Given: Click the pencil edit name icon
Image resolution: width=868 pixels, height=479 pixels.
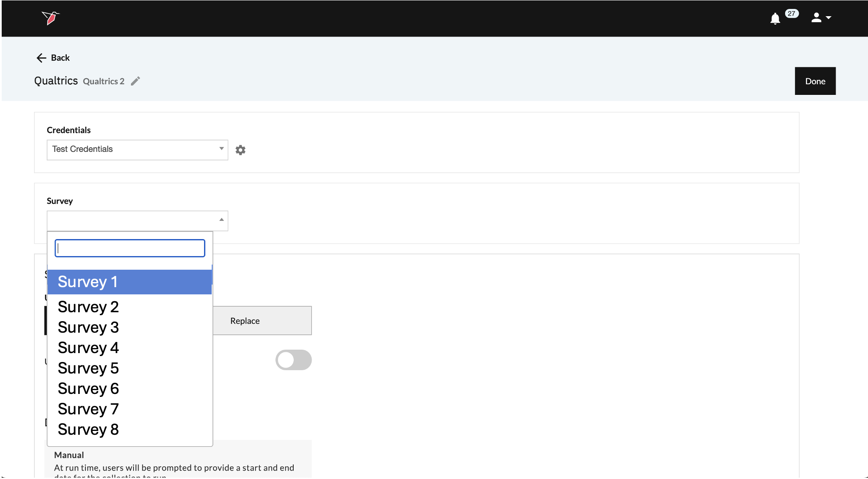Looking at the screenshot, I should tap(135, 81).
